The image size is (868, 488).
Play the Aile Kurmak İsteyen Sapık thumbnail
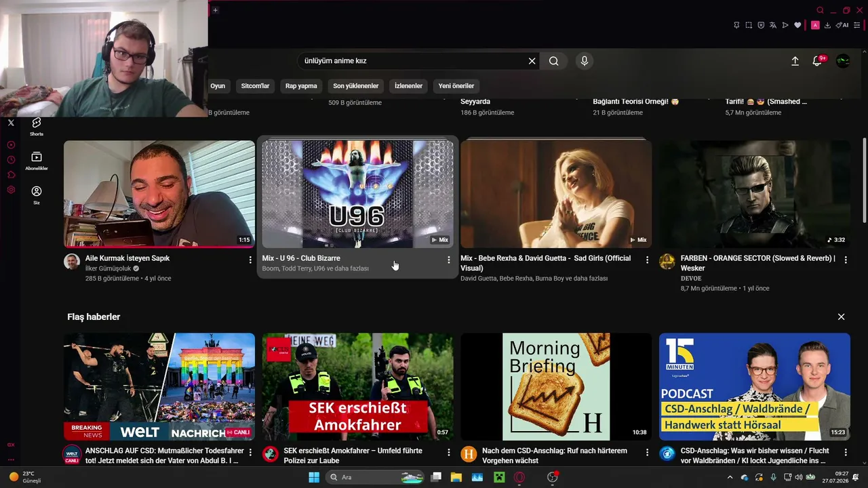click(159, 194)
